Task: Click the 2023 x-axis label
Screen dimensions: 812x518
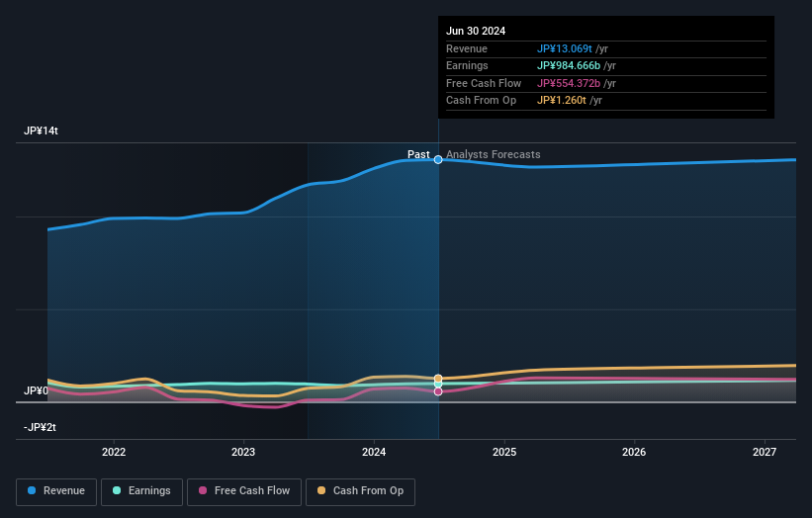Action: pos(243,452)
